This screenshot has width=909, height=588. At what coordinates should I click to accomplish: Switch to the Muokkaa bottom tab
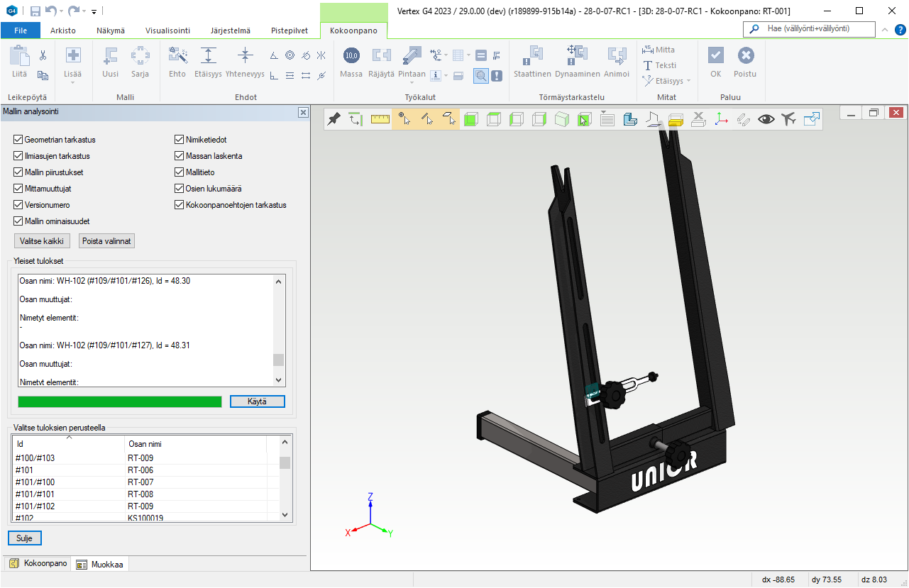click(100, 565)
